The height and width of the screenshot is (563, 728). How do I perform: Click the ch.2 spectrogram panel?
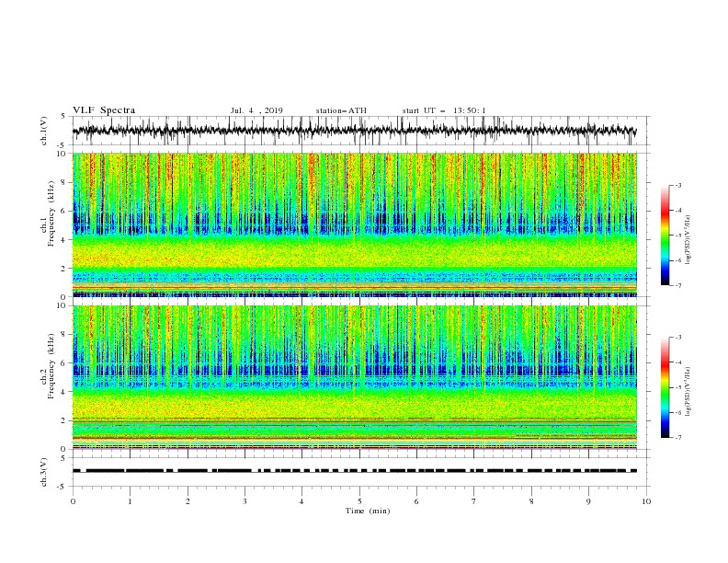354,377
